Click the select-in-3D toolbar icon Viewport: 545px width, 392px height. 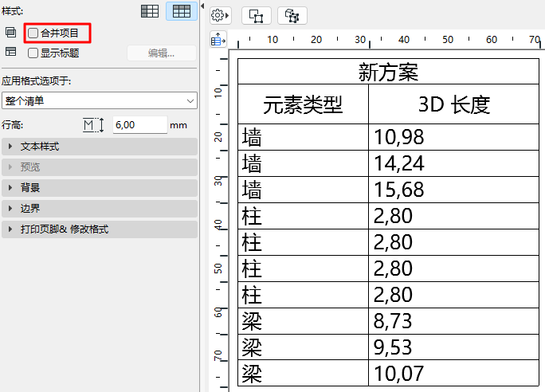(292, 16)
